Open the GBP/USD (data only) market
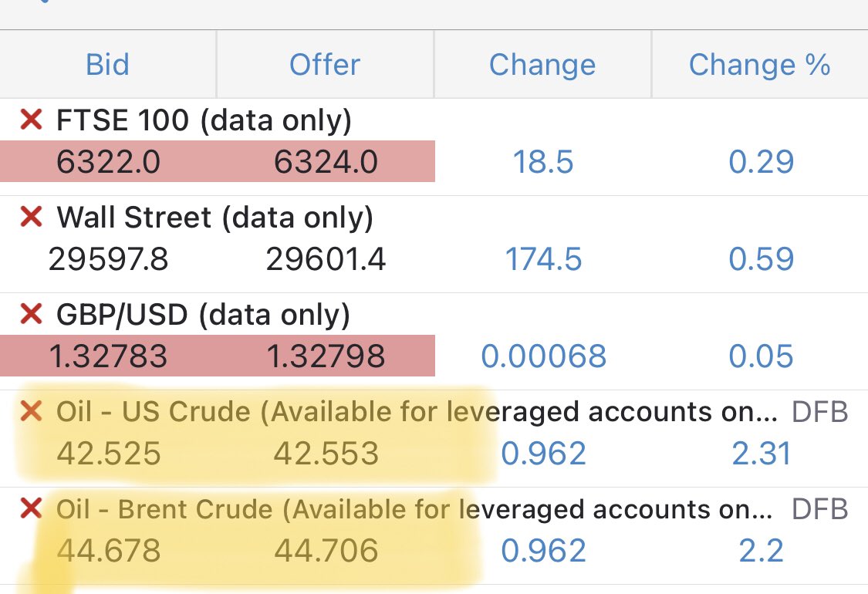The height and width of the screenshot is (594, 868). (203, 315)
